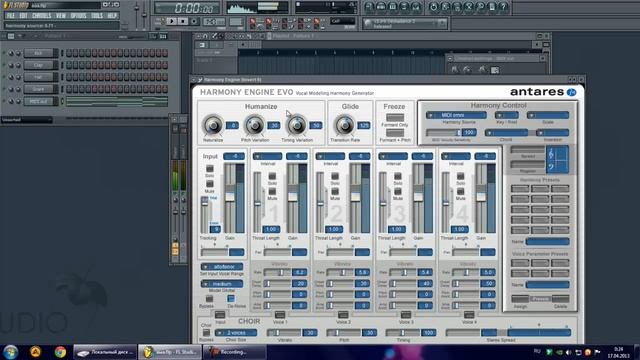Open Google Chrome from the taskbar
Screen dimensions: 640x360
coord(60,352)
